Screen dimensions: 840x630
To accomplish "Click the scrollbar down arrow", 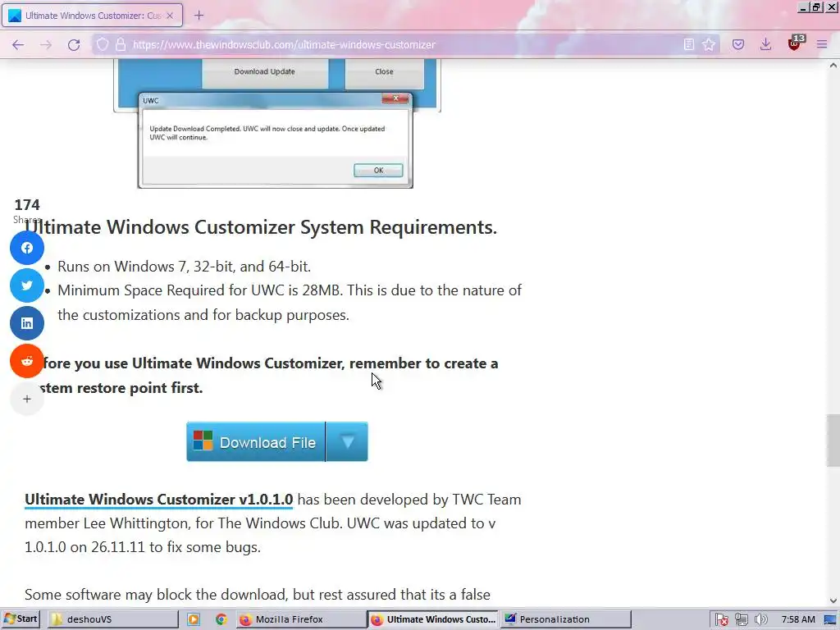I will click(x=833, y=601).
